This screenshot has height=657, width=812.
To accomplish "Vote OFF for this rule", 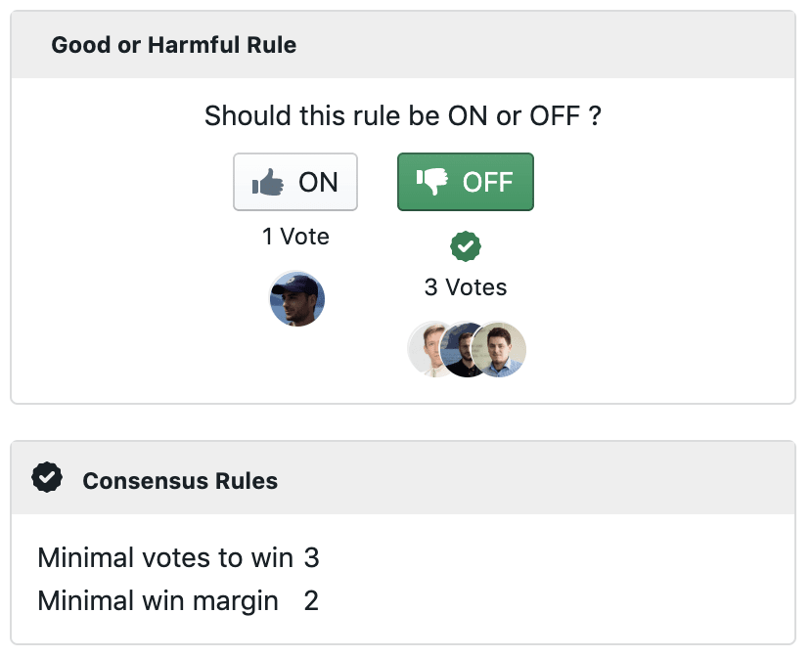I will [466, 182].
